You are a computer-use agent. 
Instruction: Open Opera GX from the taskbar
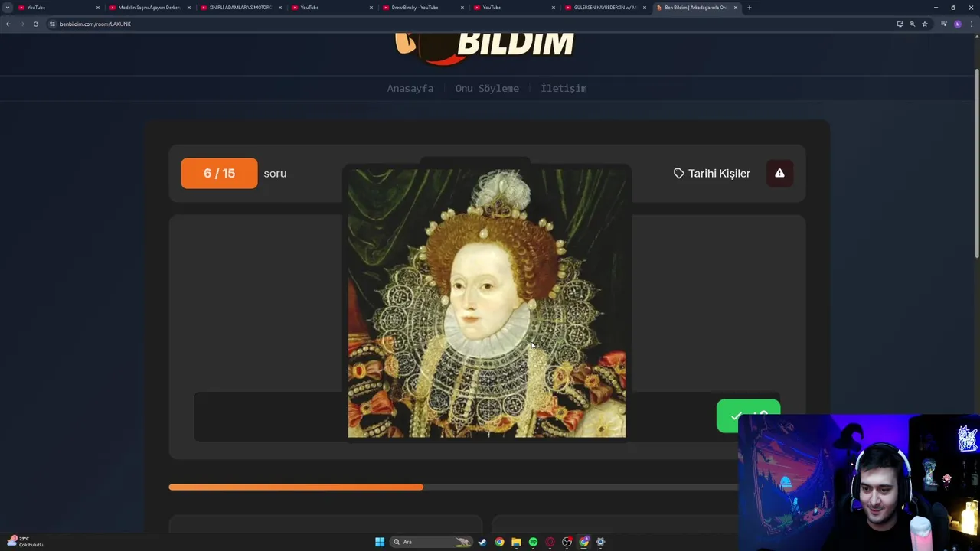[550, 542]
